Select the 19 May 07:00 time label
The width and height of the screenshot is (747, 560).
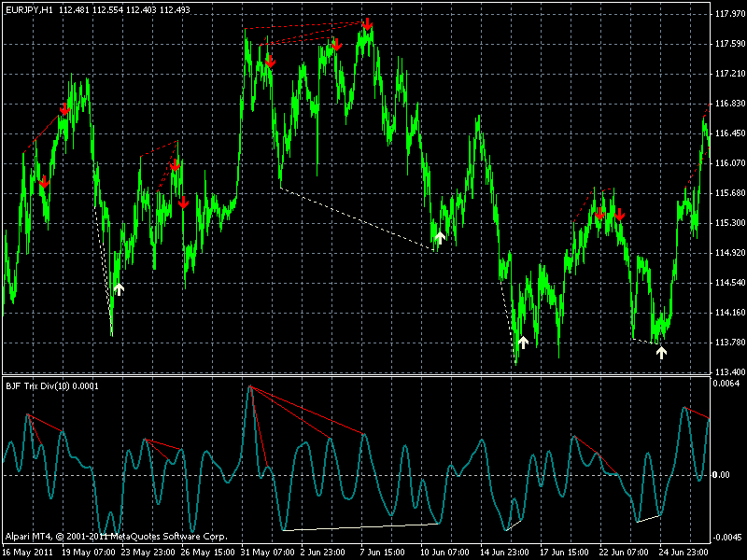click(x=89, y=553)
